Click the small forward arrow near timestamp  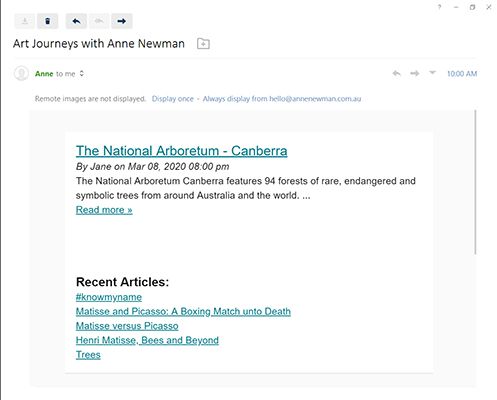[x=414, y=73]
